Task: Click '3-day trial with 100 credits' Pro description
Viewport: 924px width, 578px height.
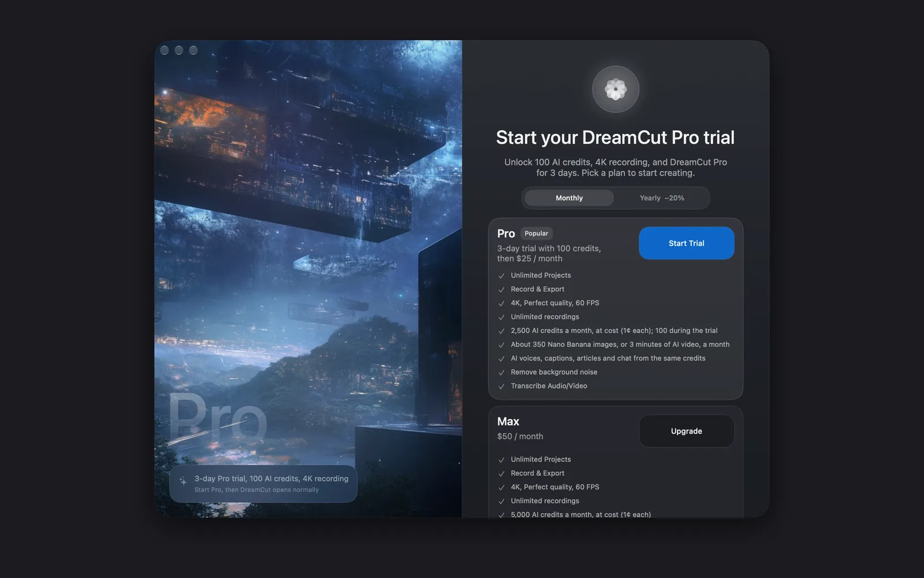Action: 549,253
